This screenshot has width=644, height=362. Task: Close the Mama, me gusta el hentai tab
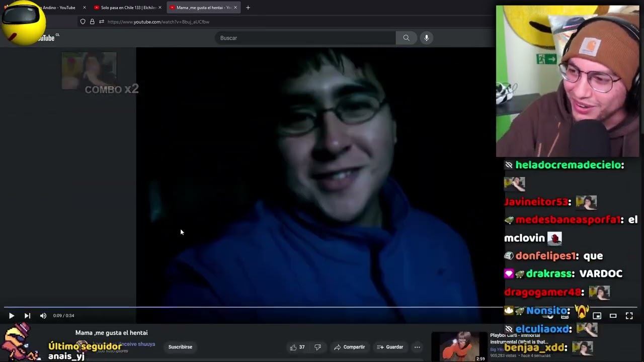[235, 8]
